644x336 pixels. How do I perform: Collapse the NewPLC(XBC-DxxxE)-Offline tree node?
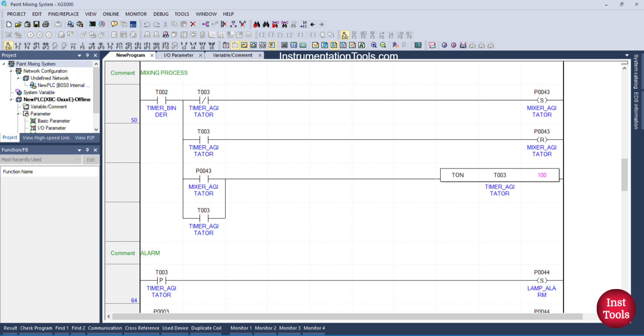pos(11,99)
